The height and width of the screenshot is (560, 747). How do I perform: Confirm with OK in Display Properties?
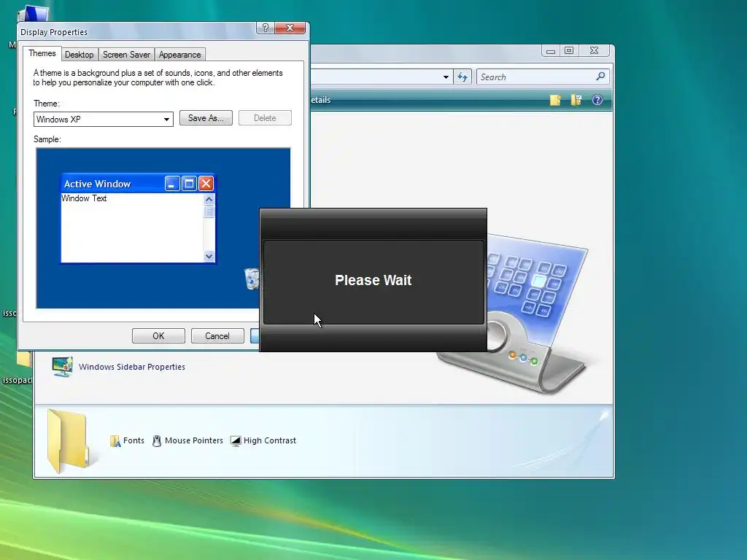(158, 335)
